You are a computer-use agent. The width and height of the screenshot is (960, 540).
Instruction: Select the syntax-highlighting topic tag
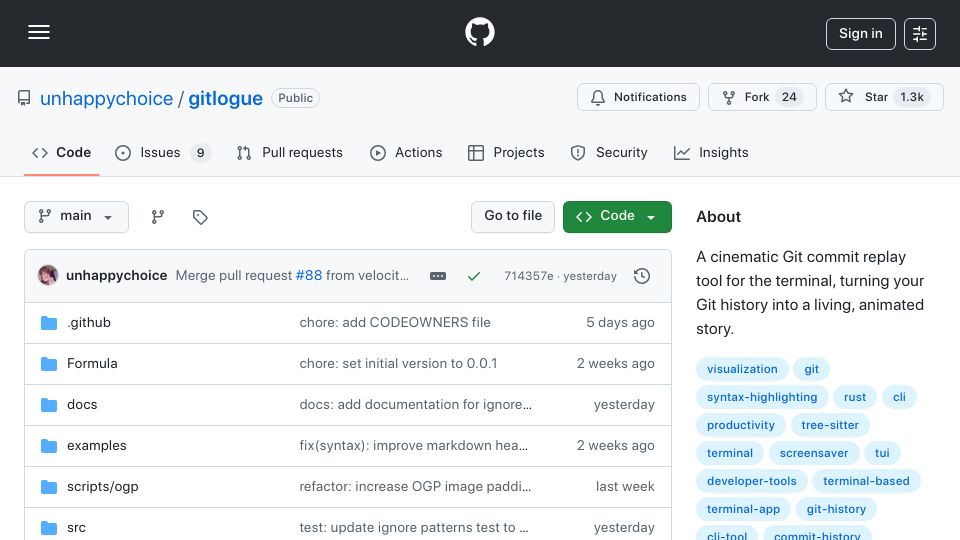coord(762,397)
